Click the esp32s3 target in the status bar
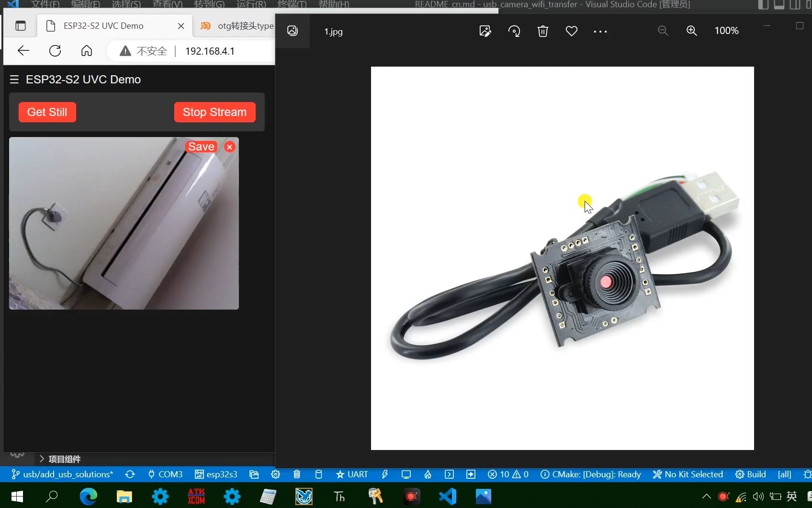This screenshot has width=812, height=508. 216,474
